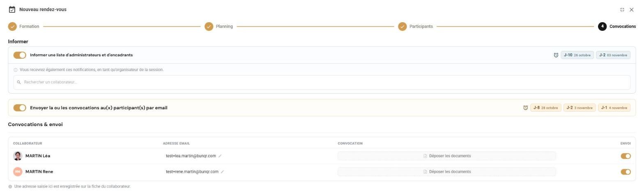Select the J-10 26 octobre reminder tag

click(x=577, y=55)
